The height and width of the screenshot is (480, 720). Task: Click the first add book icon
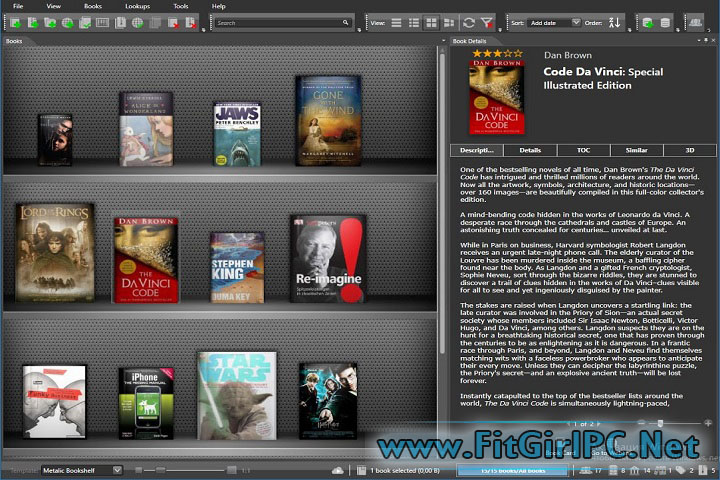point(14,22)
